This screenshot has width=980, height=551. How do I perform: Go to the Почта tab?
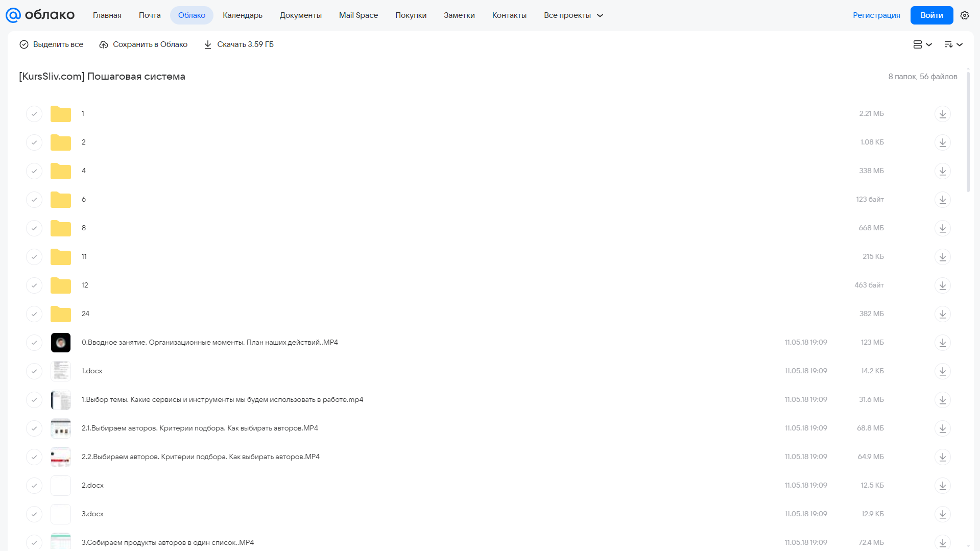[x=150, y=15]
